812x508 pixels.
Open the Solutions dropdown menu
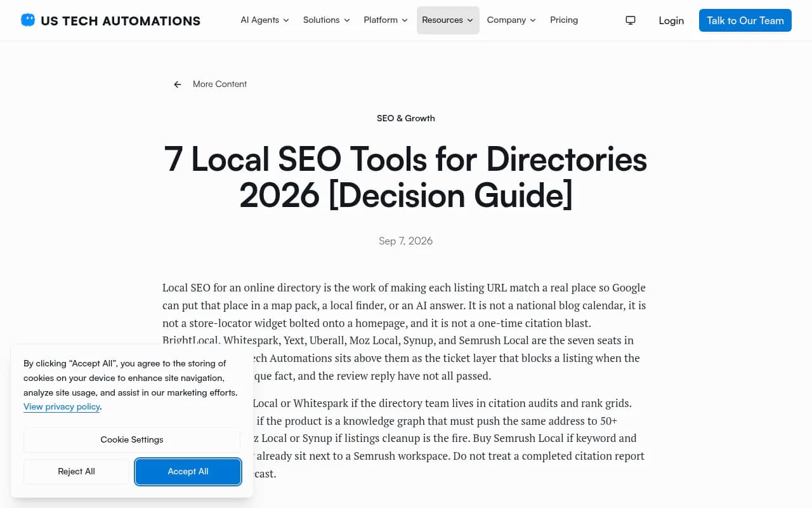tap(326, 20)
